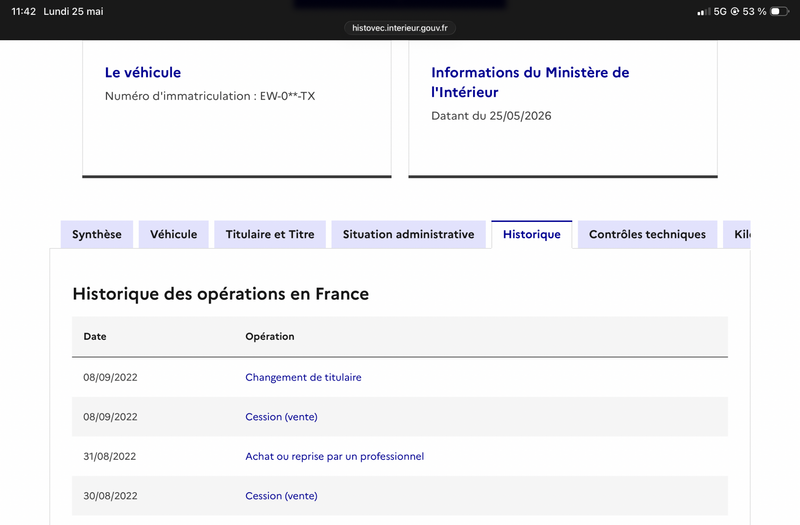The width and height of the screenshot is (800, 525).
Task: Switch to the Véhicule tab
Action: (173, 235)
